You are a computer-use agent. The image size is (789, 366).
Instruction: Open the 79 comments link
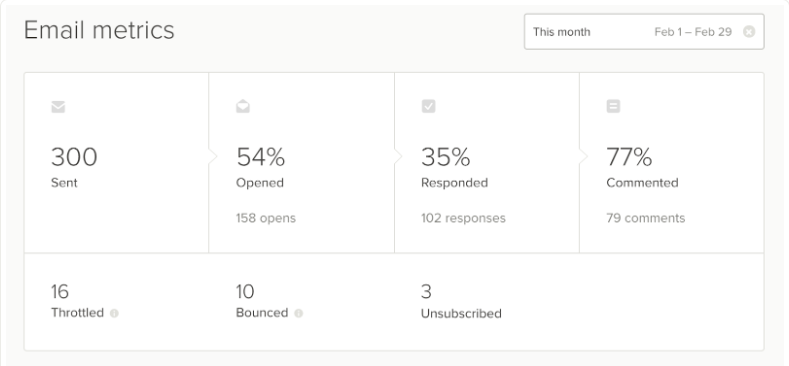coord(646,218)
